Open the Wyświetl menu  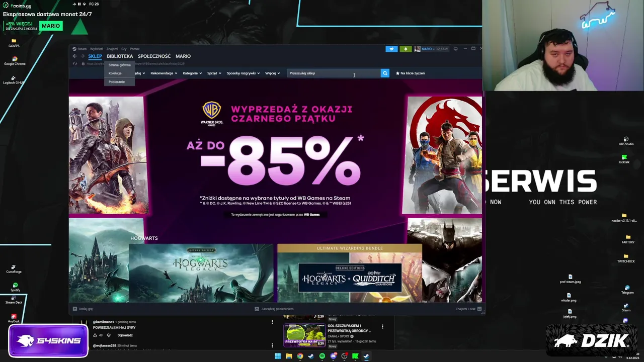pyautogui.click(x=96, y=49)
